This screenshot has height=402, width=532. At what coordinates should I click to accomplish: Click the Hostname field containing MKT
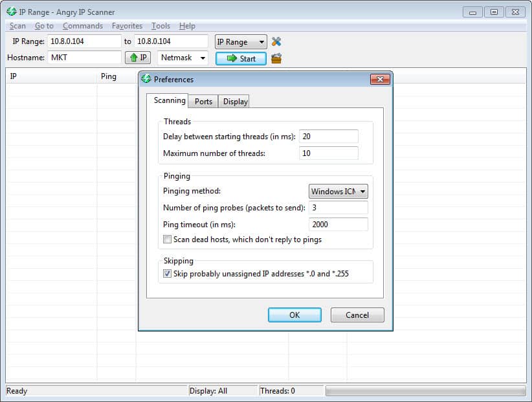pos(85,58)
